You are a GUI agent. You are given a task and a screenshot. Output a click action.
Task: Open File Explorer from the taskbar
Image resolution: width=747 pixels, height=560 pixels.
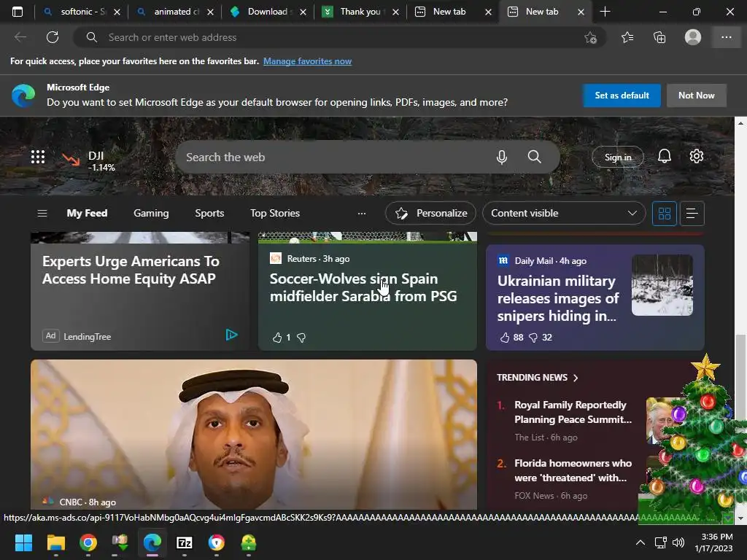(55, 542)
